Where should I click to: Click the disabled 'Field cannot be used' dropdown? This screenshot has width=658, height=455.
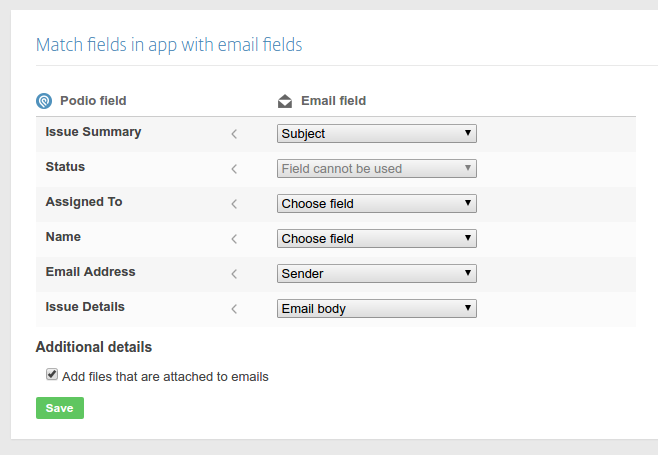point(377,168)
